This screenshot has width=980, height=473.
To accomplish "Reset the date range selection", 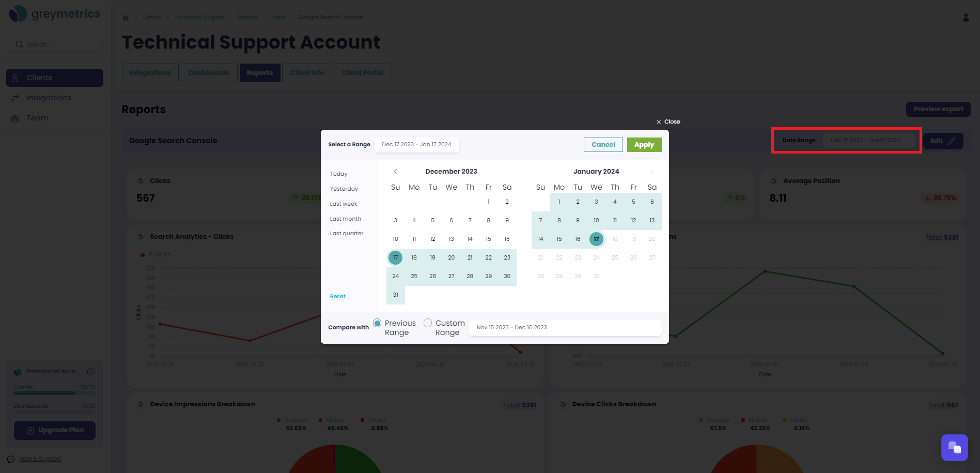I will [337, 296].
